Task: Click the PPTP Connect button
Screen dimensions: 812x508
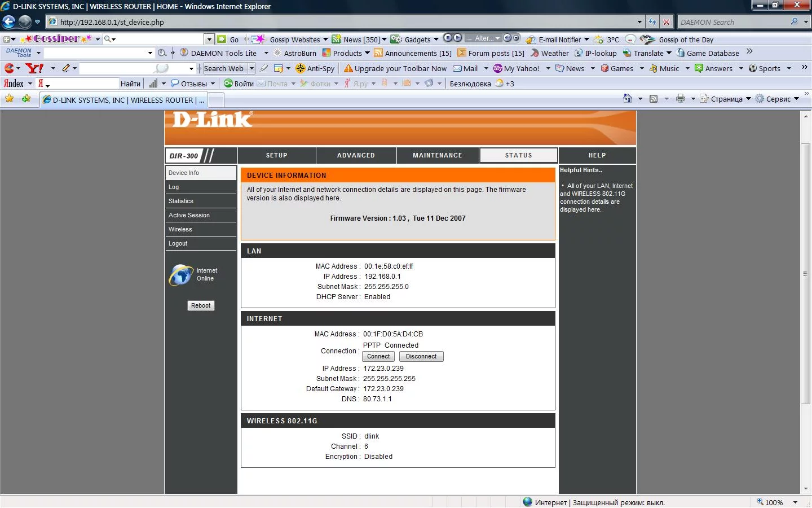Action: coord(378,356)
